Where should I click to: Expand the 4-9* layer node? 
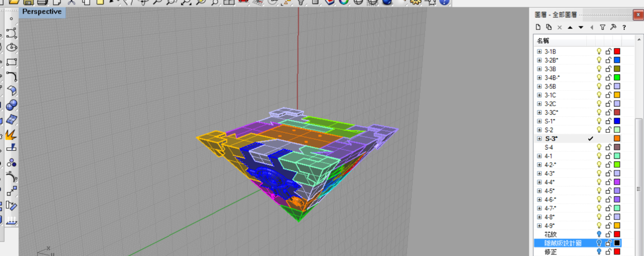click(539, 225)
